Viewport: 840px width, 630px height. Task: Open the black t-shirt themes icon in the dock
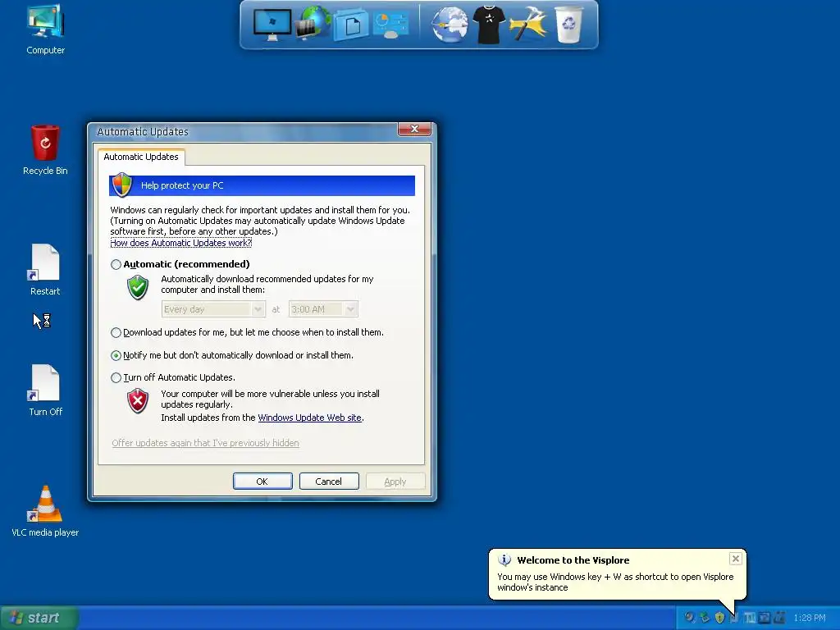489,25
